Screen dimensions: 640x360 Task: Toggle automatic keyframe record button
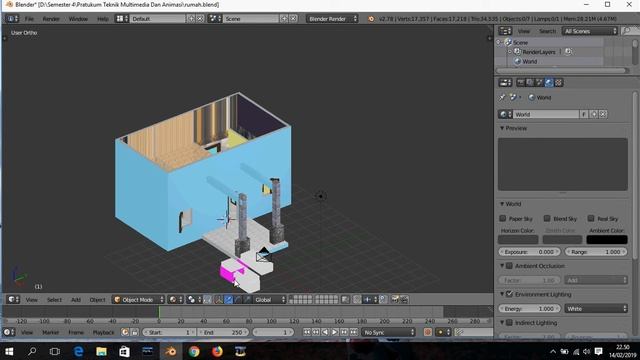(x=427, y=332)
